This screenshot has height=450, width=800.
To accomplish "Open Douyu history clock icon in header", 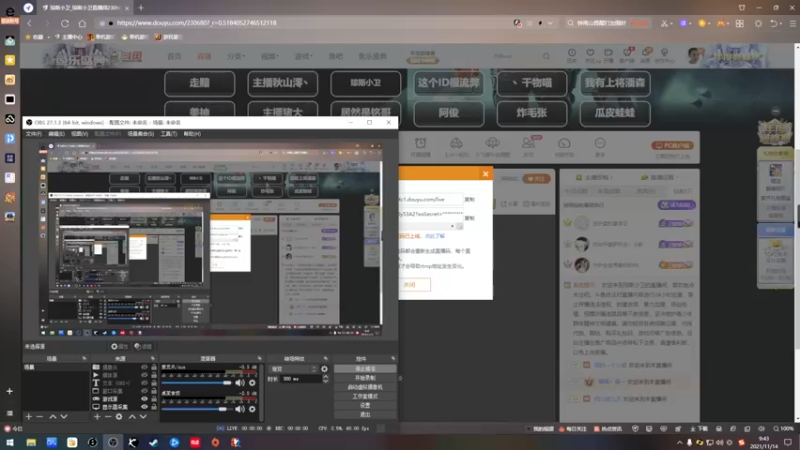I will coord(572,53).
